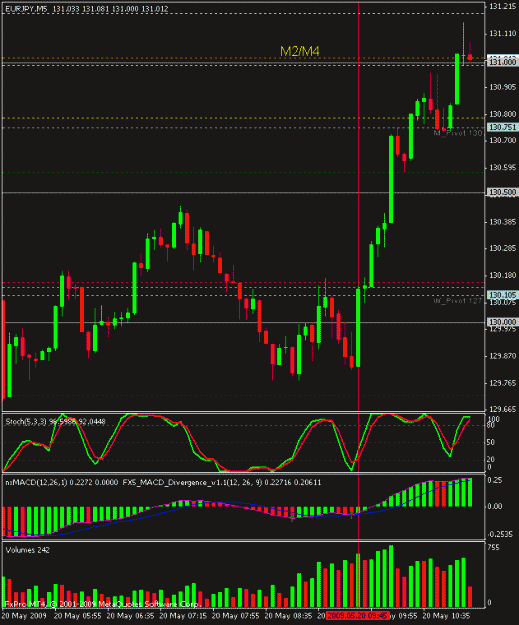Click the MACD 0.00 scale value
This screenshot has height=625, width=519.
click(x=495, y=507)
